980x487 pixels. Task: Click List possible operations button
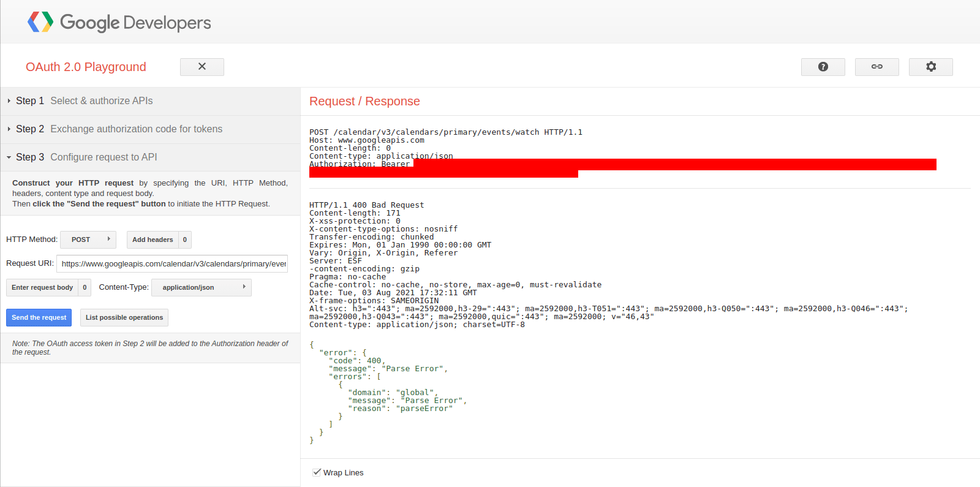(124, 317)
